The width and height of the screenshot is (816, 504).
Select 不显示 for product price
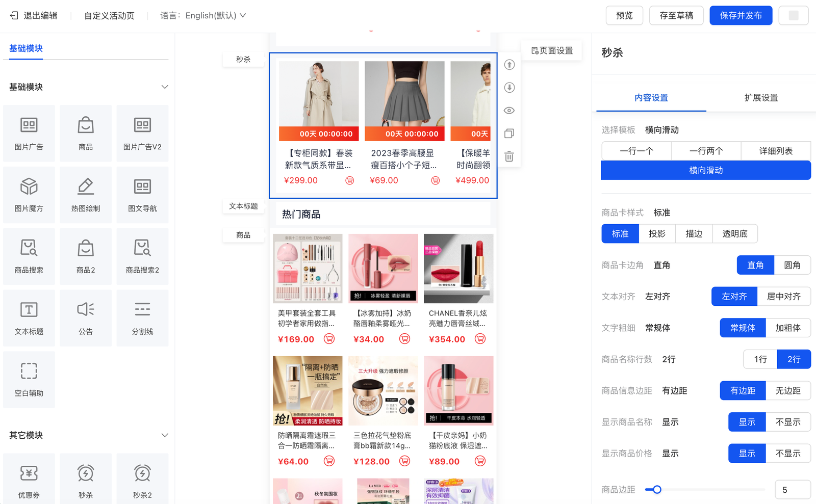tap(788, 454)
